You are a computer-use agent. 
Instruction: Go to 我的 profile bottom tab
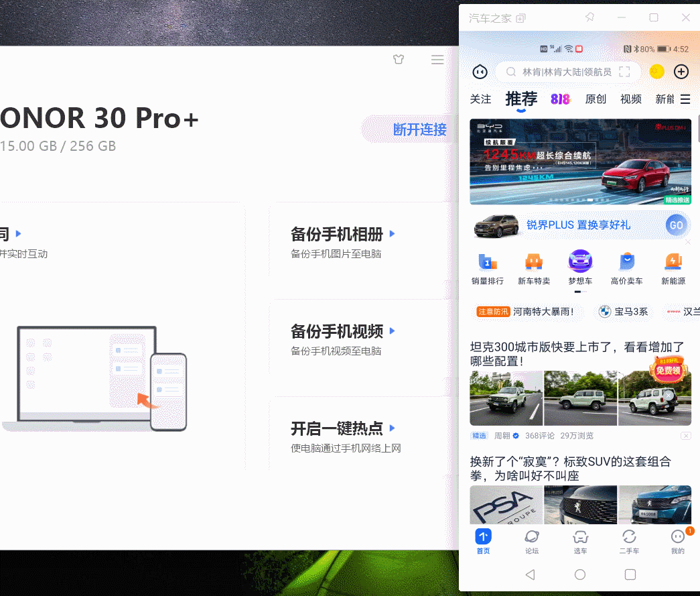678,542
